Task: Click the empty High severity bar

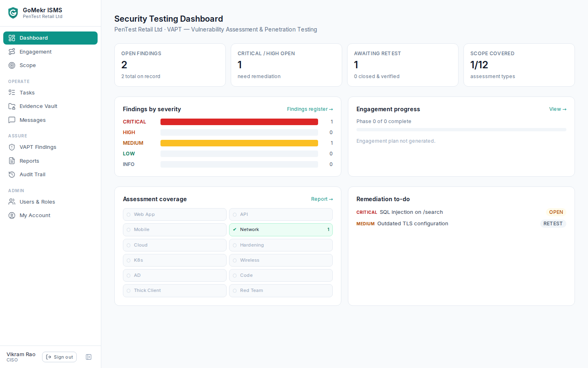Action: click(239, 132)
